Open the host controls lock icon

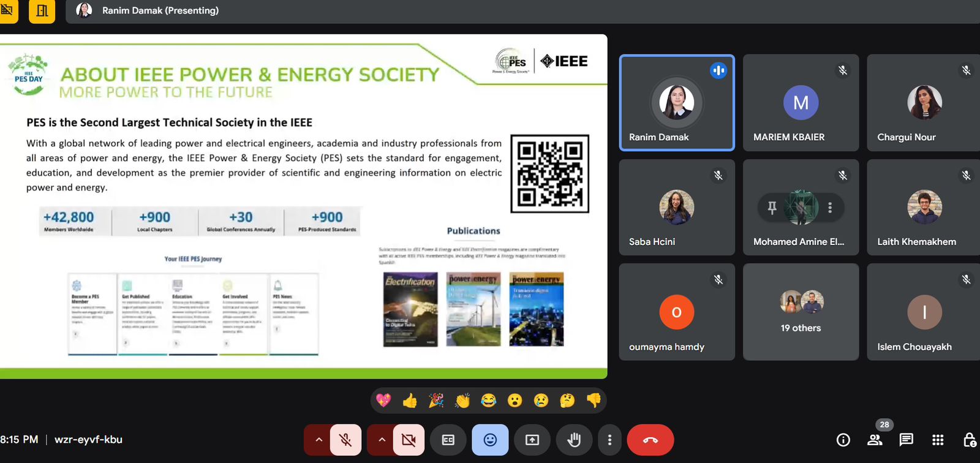(969, 440)
